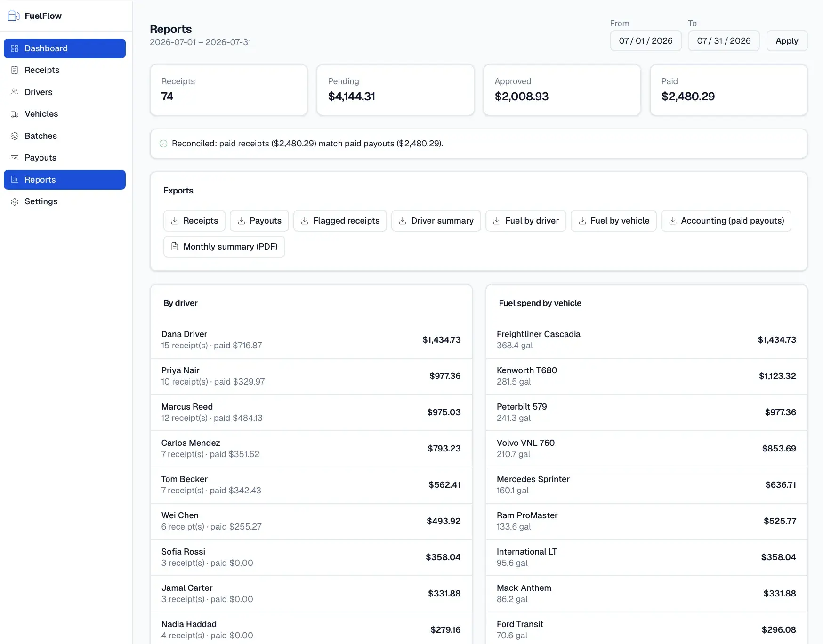
Task: Go to Receipts in the sidebar
Action: (x=65, y=70)
